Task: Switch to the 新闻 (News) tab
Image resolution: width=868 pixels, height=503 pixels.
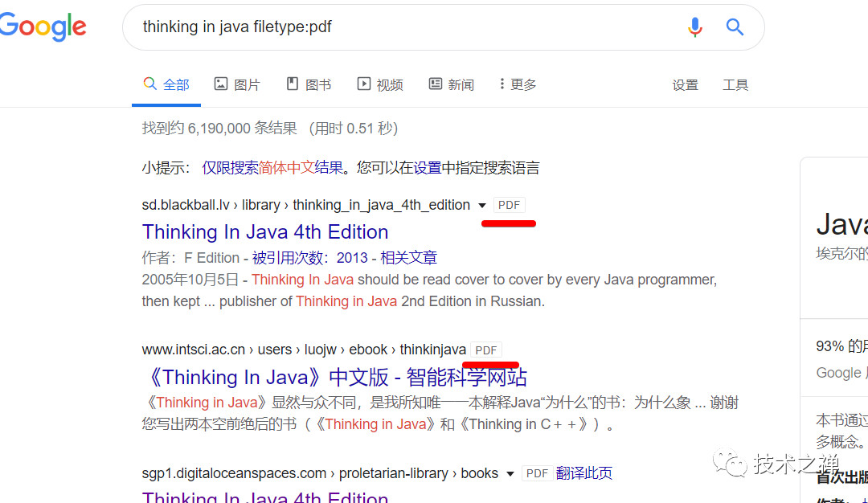Action: point(451,84)
